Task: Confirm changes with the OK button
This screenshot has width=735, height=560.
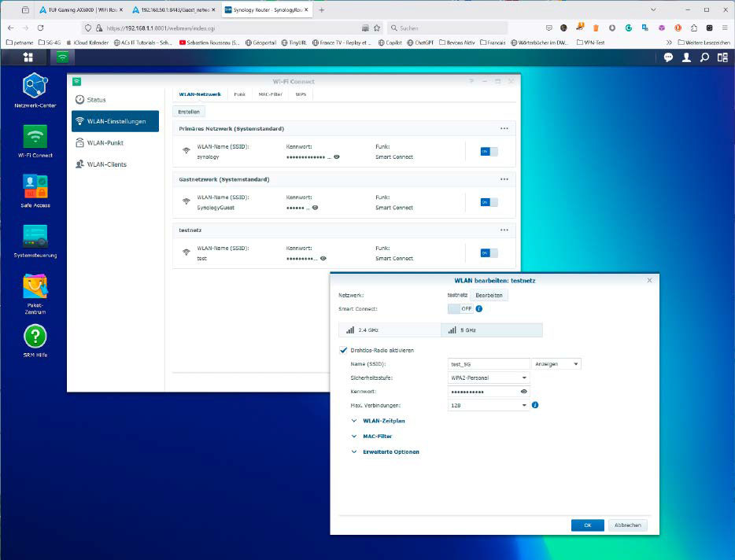Action: point(587,525)
